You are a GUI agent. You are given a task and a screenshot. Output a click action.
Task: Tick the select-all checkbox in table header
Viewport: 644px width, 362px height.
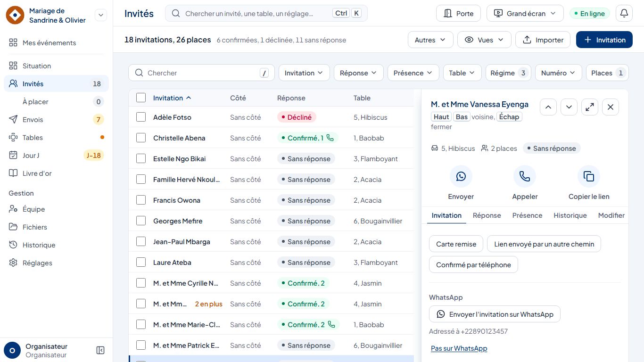pos(141,98)
